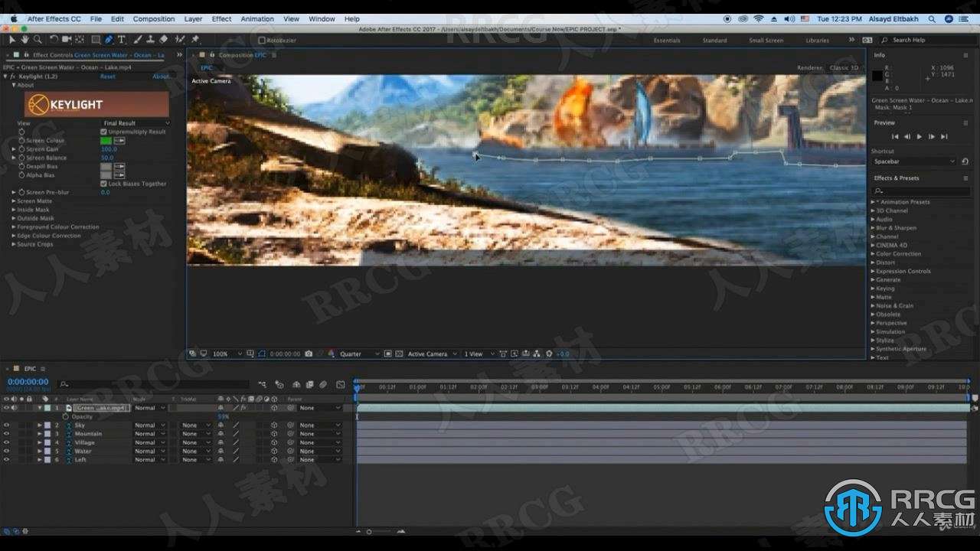The width and height of the screenshot is (980, 551).
Task: Select the Selection arrow tool
Action: point(12,39)
